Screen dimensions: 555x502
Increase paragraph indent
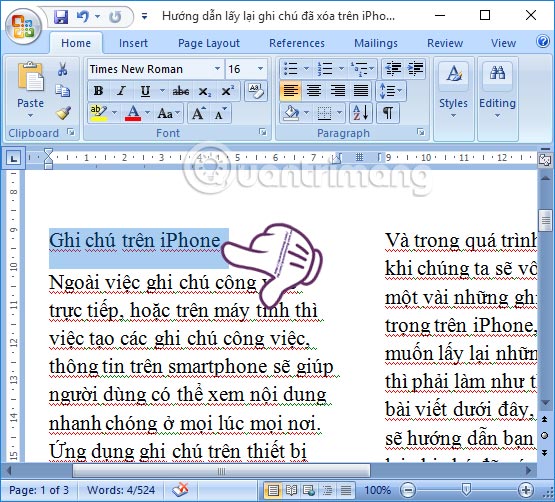(x=415, y=69)
